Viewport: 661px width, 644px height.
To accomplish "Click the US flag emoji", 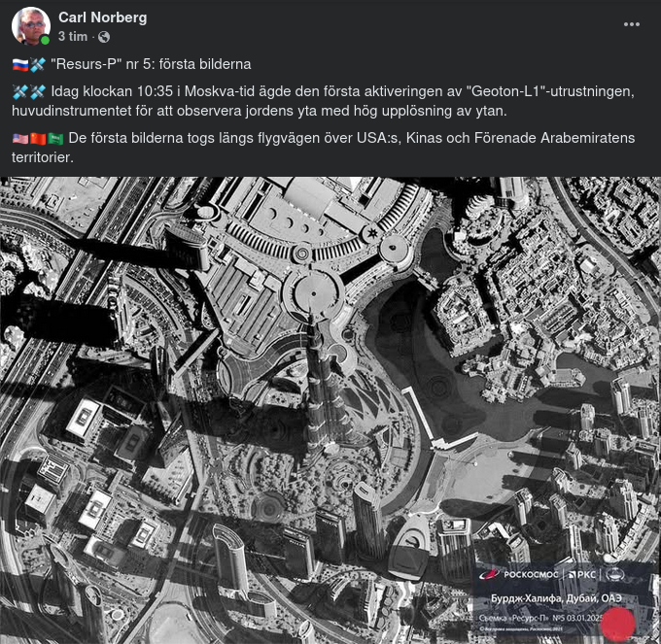I will coord(19,139).
